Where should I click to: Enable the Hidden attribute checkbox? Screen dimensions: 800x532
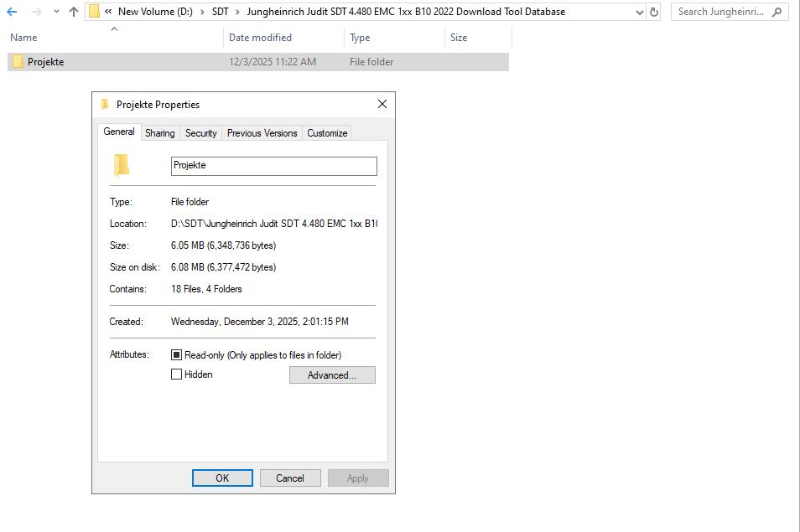pos(177,374)
